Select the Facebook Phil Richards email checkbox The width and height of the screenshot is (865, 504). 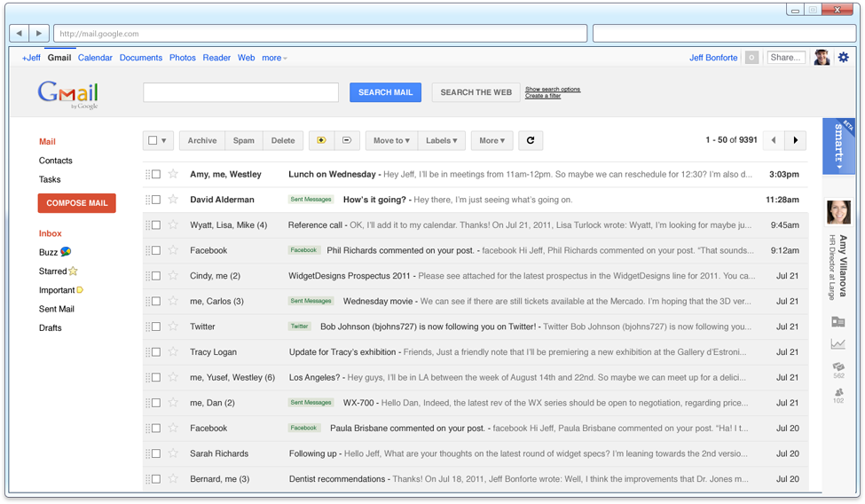coord(156,250)
